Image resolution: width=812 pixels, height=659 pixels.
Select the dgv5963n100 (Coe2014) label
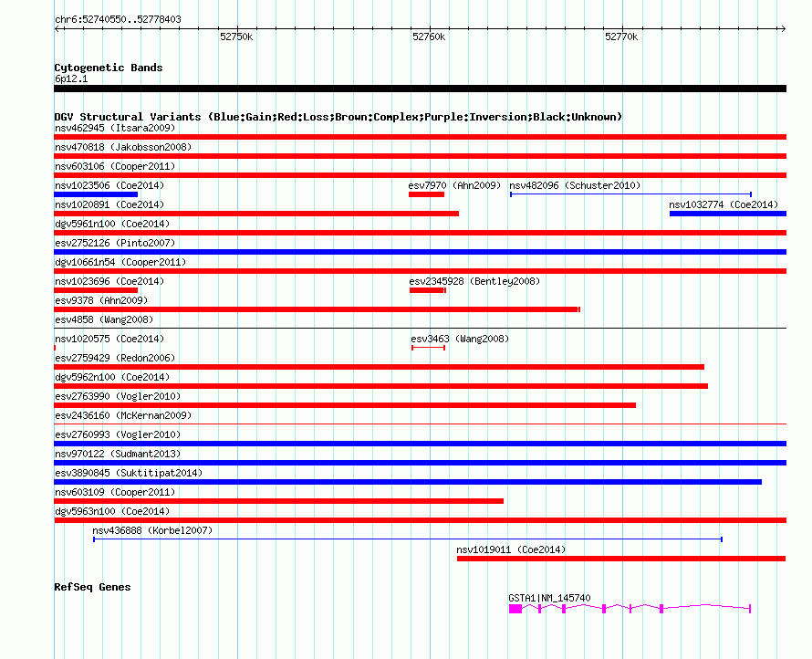pos(112,511)
